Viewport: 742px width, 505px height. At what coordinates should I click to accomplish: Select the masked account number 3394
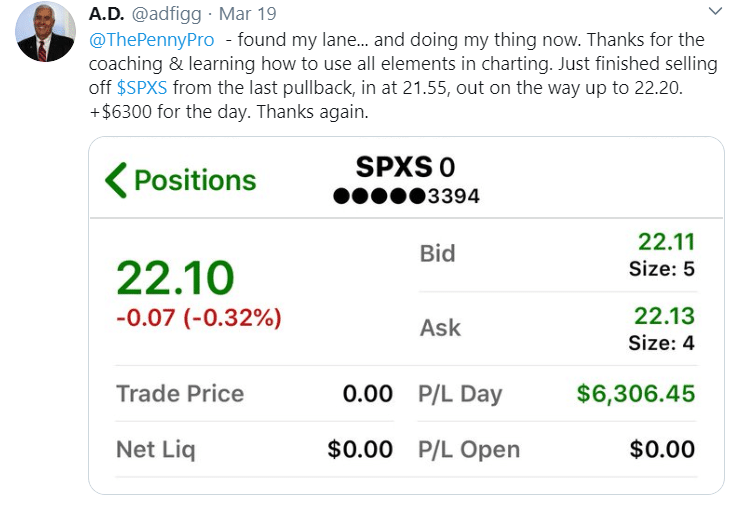(406, 196)
